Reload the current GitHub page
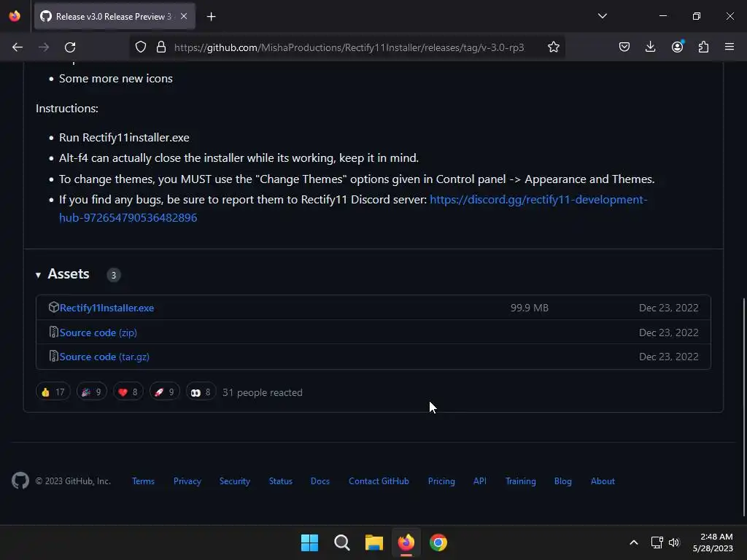747x560 pixels. tap(70, 47)
